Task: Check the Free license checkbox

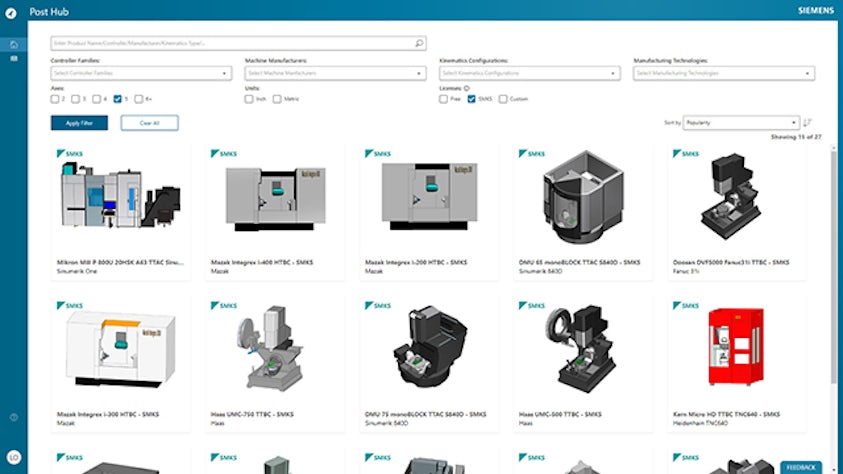Action: pos(444,99)
